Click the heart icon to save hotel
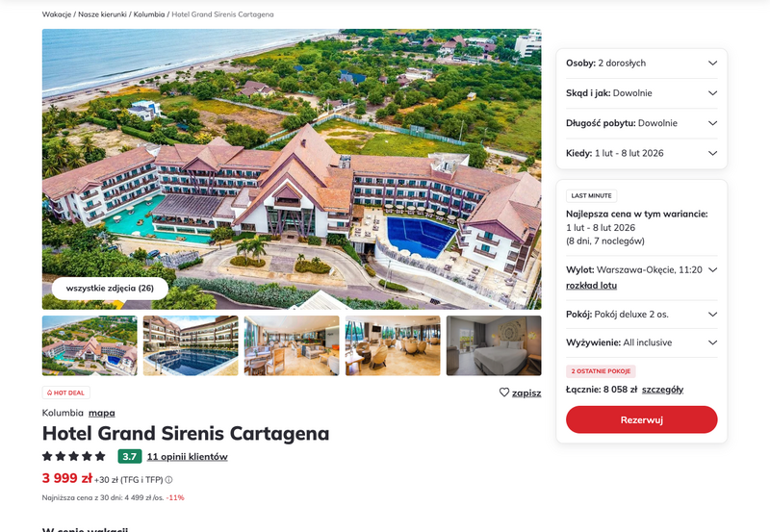This screenshot has height=532, width=770. pos(504,393)
